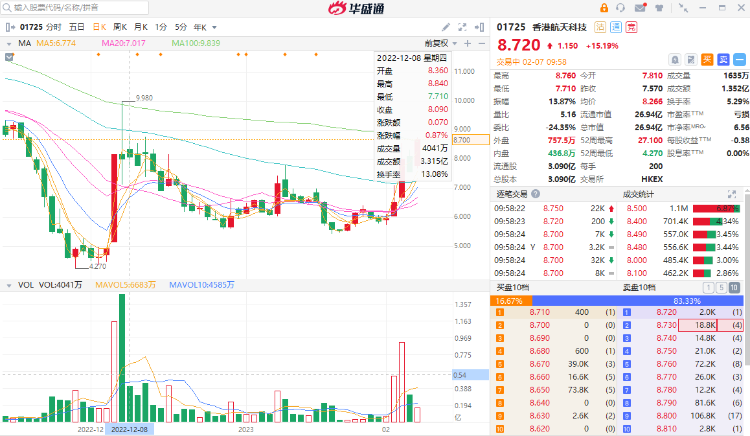This screenshot has height=436, width=750.
Task: Open the skin theme shirt icon
Action: click(660, 8)
